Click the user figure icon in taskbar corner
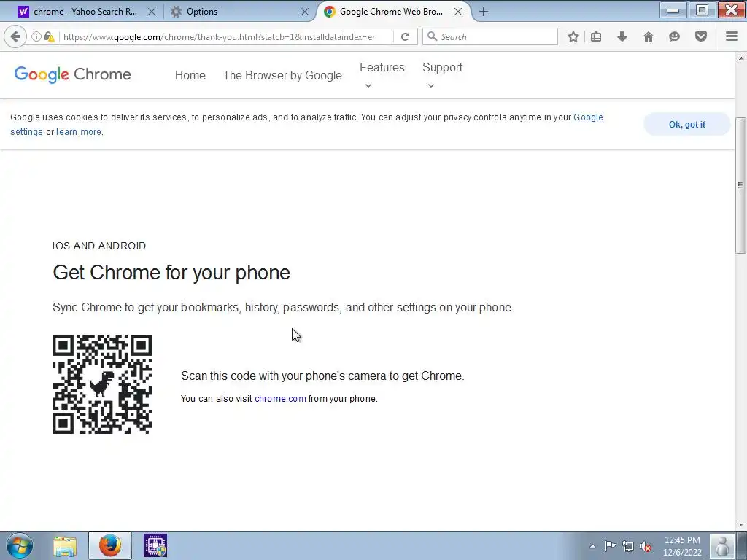The image size is (747, 560). click(x=721, y=545)
